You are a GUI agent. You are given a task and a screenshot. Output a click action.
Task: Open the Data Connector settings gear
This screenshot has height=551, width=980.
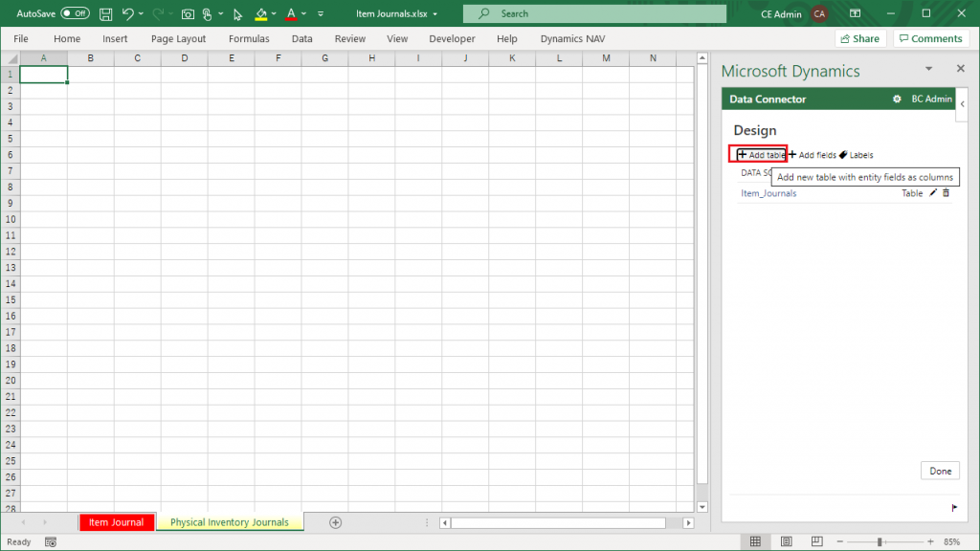897,99
